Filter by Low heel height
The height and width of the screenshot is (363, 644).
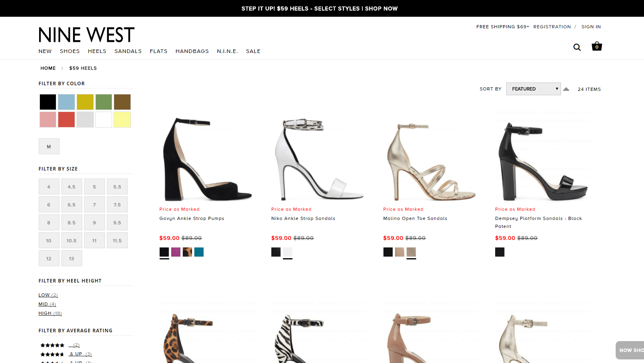(48, 295)
